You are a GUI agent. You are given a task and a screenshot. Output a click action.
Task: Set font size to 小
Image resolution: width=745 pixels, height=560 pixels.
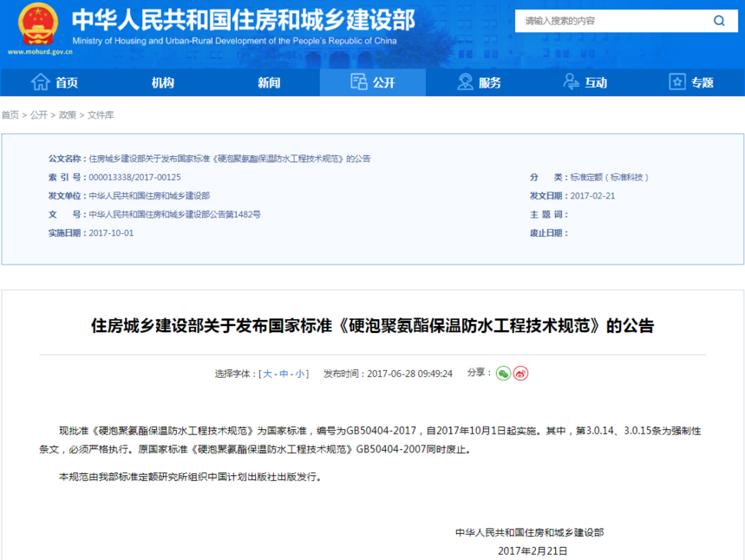tap(300, 374)
